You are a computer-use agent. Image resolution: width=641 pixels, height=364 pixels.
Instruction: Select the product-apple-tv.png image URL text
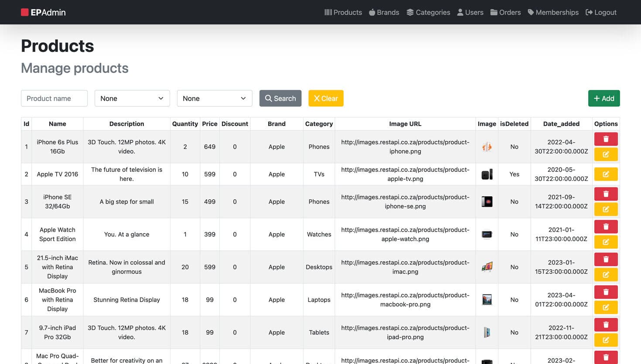pyautogui.click(x=405, y=174)
